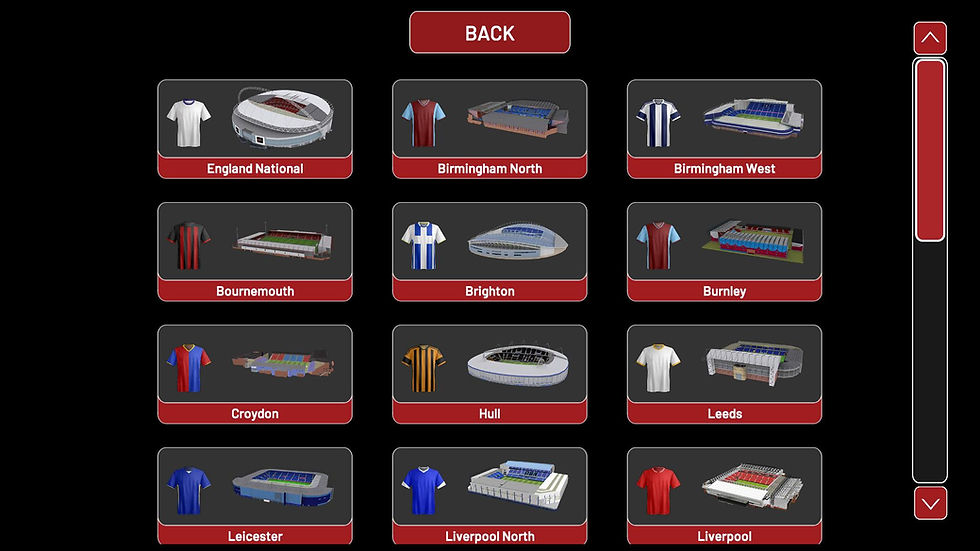Viewport: 980px width, 551px height.
Task: Pick the Croydon red and blue shirt
Action: [x=189, y=367]
